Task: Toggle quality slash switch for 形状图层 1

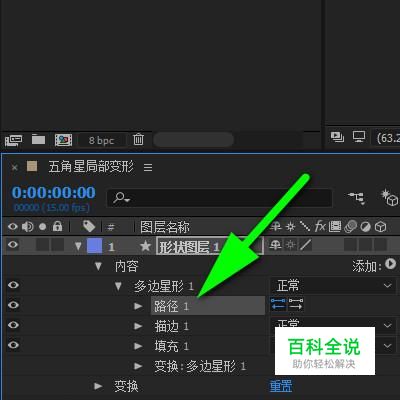Action: coord(305,245)
